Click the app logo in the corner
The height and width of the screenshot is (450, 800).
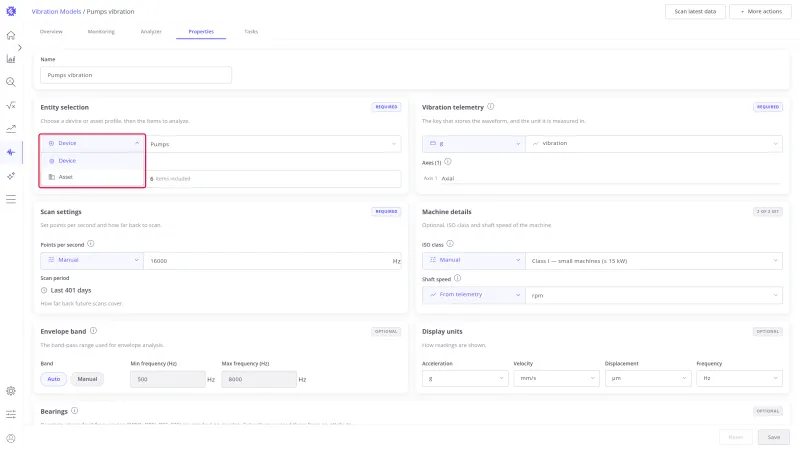[11, 11]
